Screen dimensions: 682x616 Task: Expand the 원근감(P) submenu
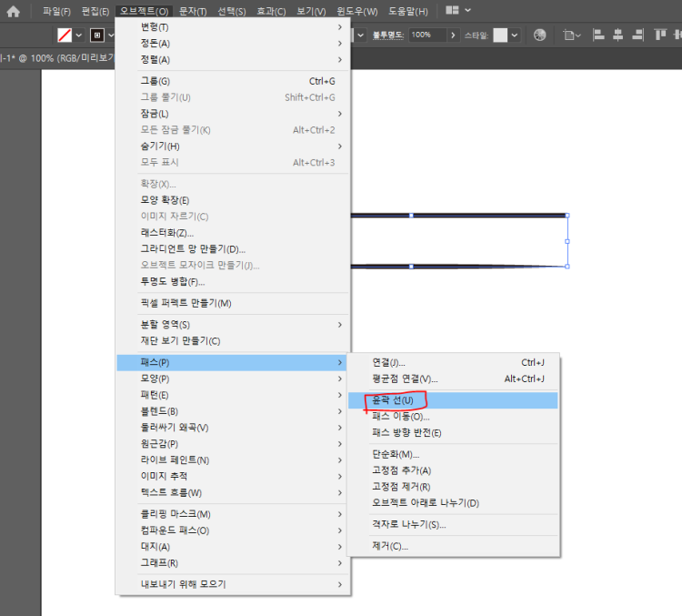click(233, 444)
